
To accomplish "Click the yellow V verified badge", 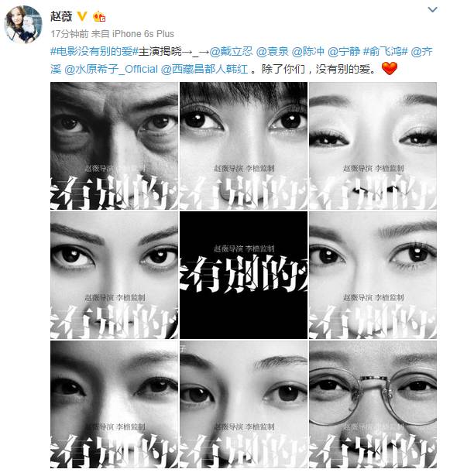I will [82, 16].
